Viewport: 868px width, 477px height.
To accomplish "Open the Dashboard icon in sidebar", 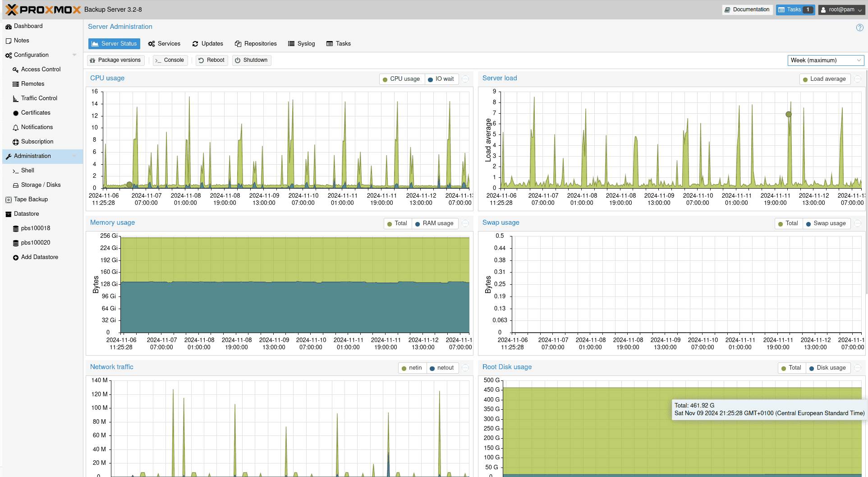I will [x=9, y=27].
